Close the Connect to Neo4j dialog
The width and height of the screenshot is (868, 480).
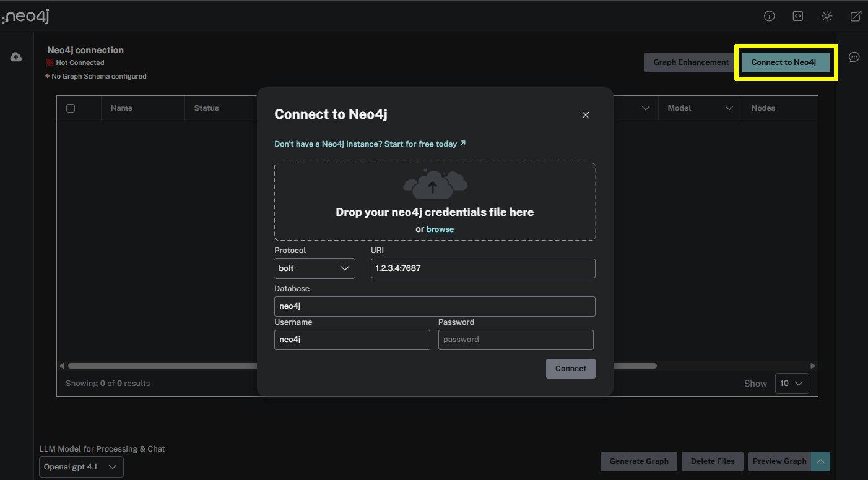pyautogui.click(x=586, y=115)
